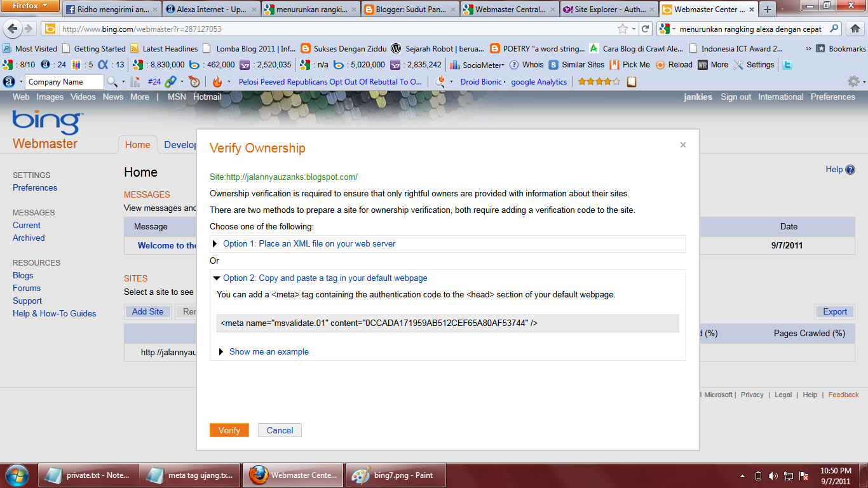Close the Verify Ownership dialog X

pyautogui.click(x=683, y=145)
